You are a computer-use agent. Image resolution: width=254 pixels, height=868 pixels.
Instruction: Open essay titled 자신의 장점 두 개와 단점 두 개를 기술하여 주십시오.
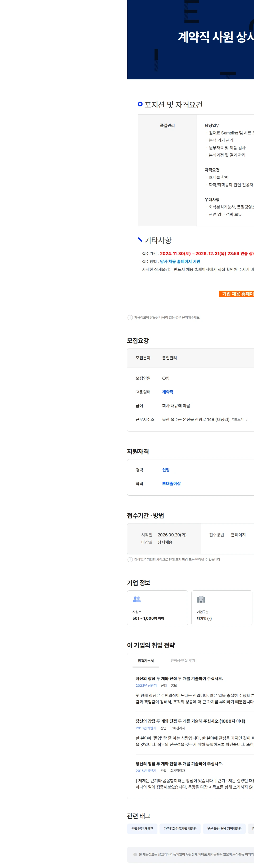click(x=179, y=679)
